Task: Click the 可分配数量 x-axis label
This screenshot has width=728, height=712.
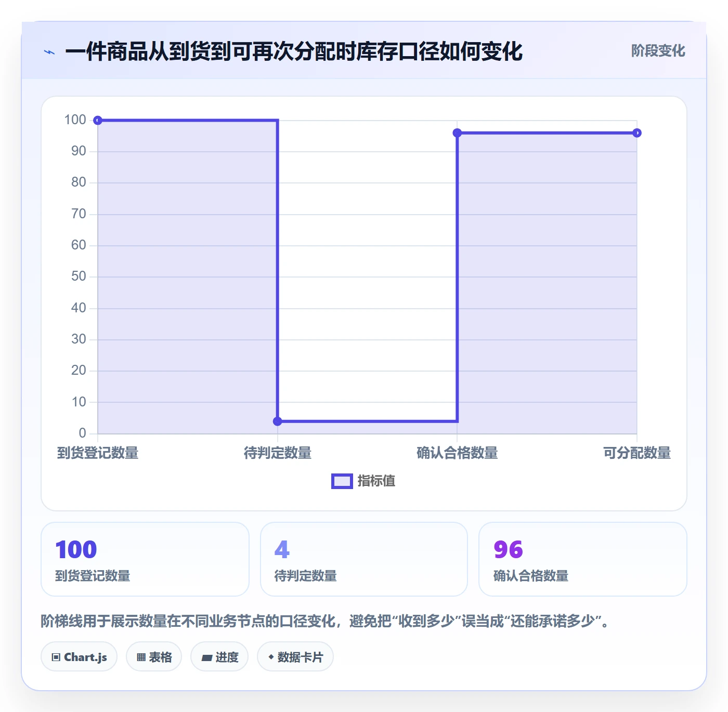Action: click(637, 453)
